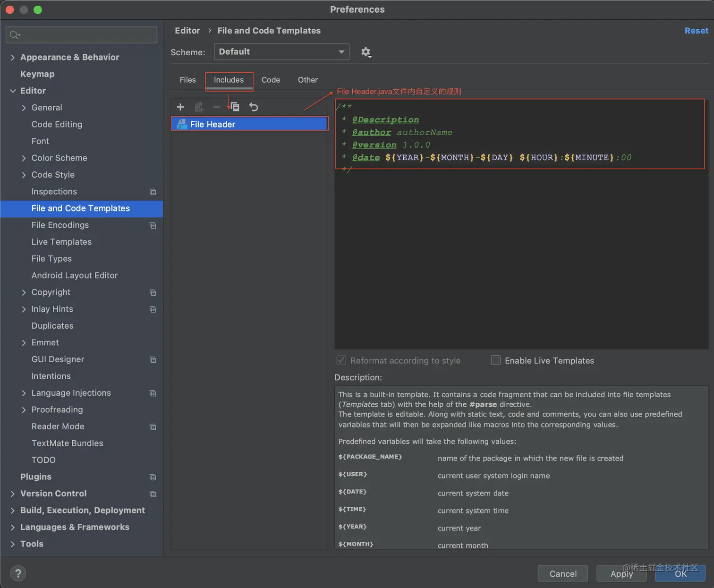Click ${PACKAGE_NAME} variable in description

pyautogui.click(x=370, y=457)
